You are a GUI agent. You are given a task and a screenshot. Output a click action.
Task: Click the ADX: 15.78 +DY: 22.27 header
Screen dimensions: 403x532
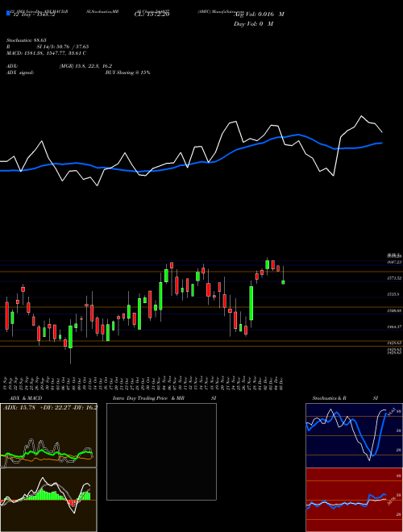pyautogui.click(x=49, y=408)
